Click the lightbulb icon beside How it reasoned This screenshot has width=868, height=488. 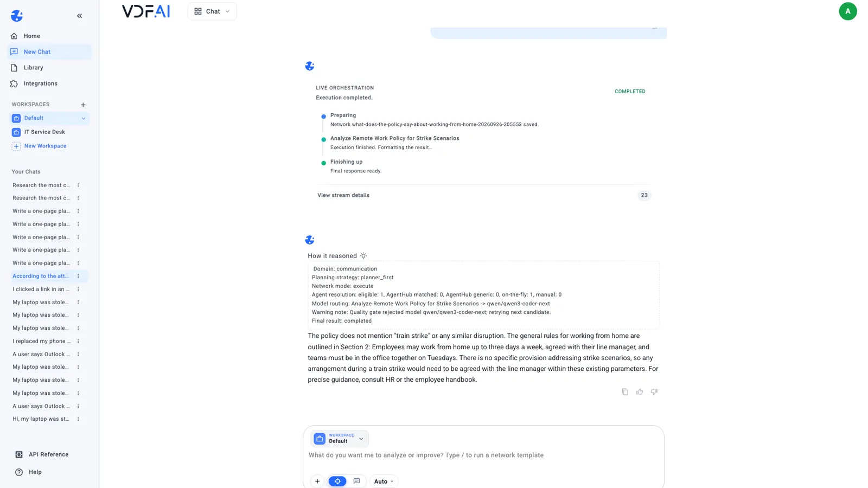(363, 256)
